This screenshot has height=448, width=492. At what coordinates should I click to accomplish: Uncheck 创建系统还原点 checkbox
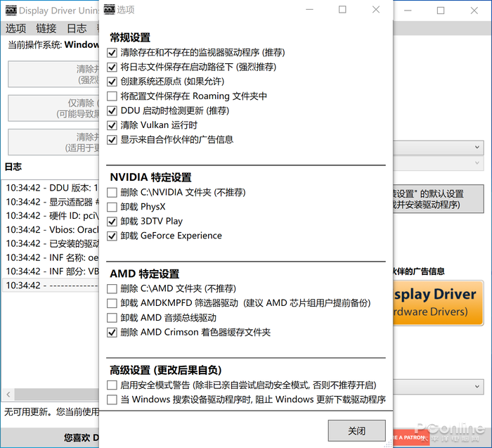click(x=112, y=82)
